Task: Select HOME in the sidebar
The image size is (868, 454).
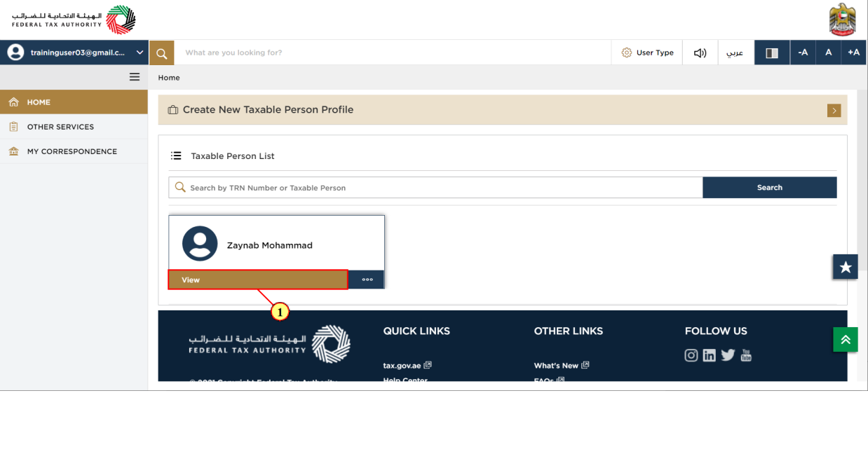Action: (x=74, y=102)
